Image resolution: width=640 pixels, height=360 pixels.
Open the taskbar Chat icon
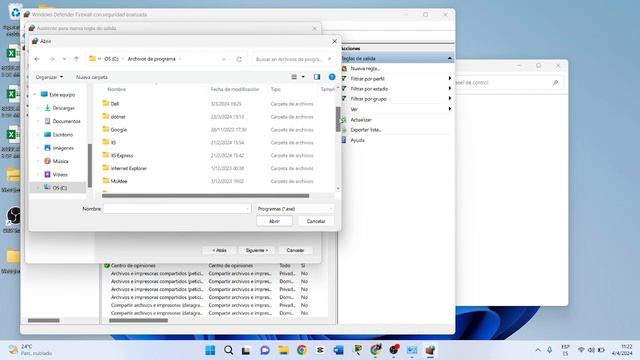coord(265,350)
